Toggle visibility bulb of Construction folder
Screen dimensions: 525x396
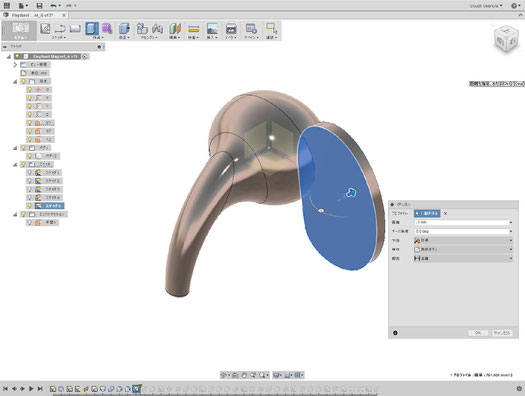point(23,214)
